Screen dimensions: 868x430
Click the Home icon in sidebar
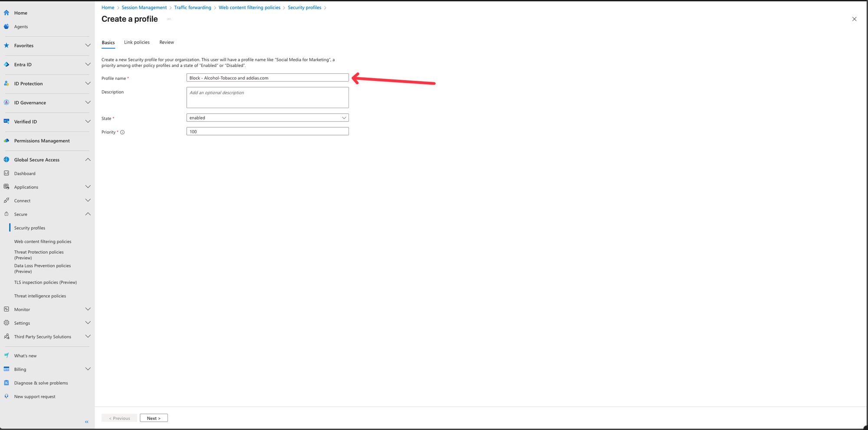(x=7, y=13)
